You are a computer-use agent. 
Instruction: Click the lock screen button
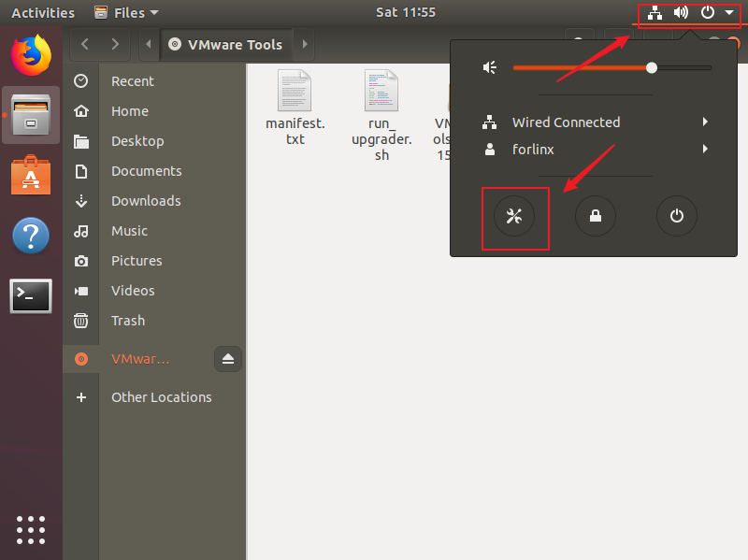(595, 217)
